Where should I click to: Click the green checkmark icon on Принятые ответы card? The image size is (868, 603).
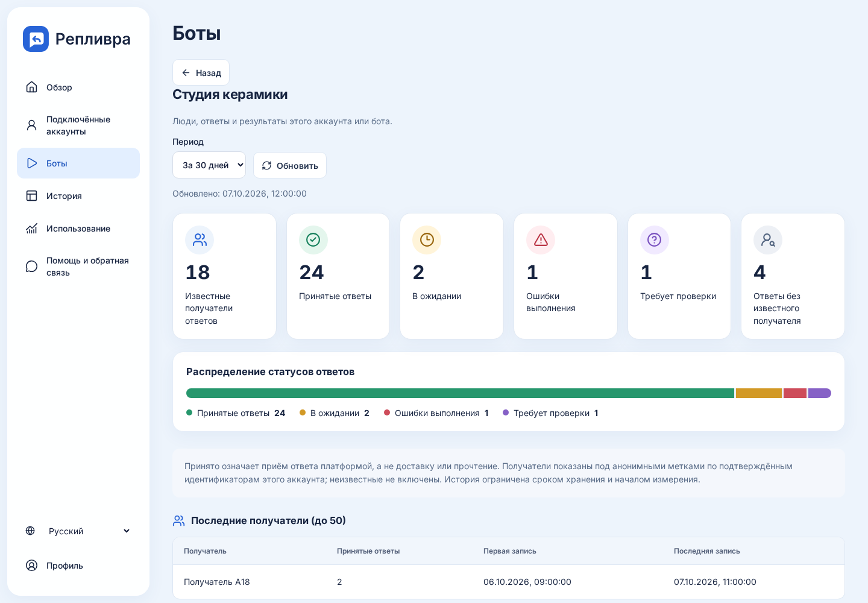click(313, 240)
